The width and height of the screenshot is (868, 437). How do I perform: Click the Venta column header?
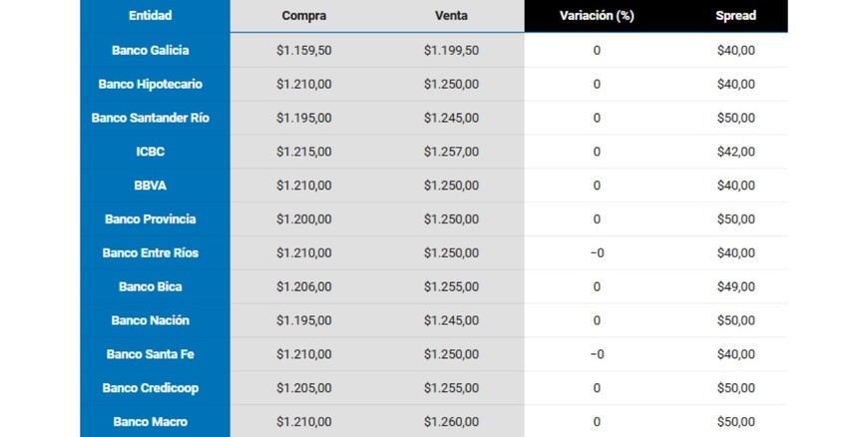[451, 16]
